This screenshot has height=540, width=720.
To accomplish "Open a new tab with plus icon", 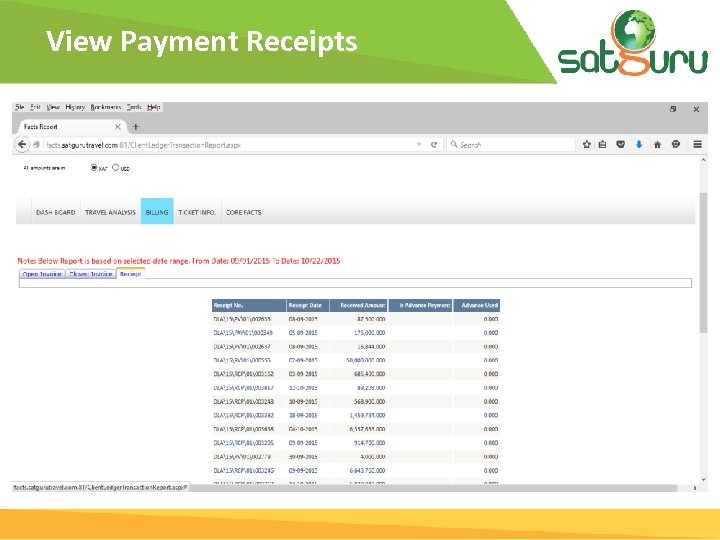I will coord(135,127).
